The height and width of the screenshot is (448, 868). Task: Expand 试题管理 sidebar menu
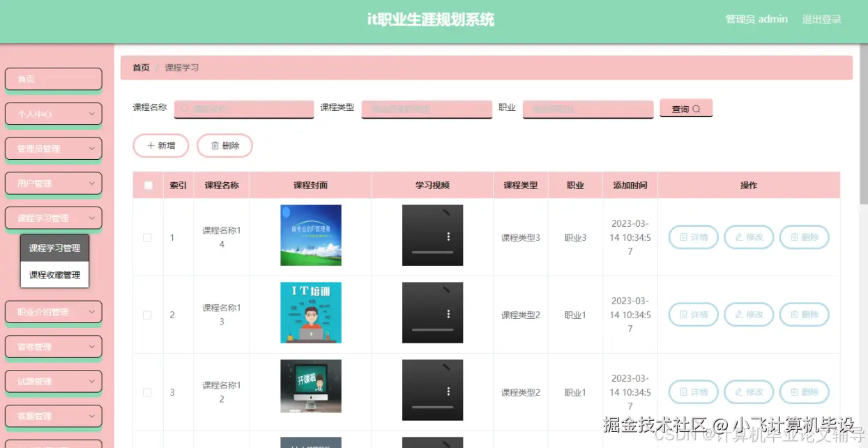click(54, 382)
